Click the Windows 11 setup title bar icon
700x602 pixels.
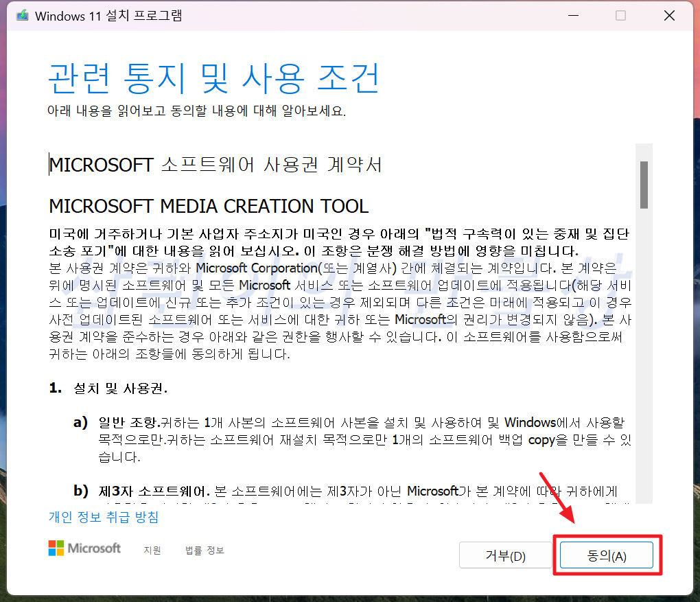coord(23,16)
